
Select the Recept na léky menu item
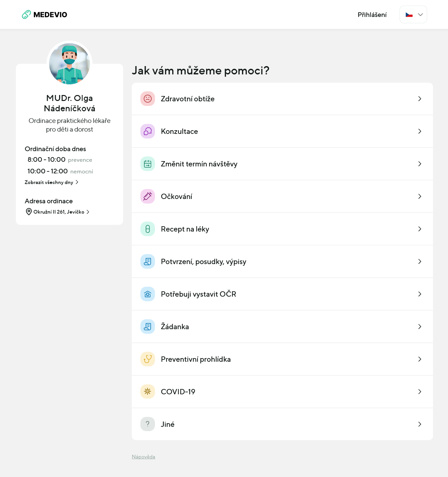click(x=282, y=229)
